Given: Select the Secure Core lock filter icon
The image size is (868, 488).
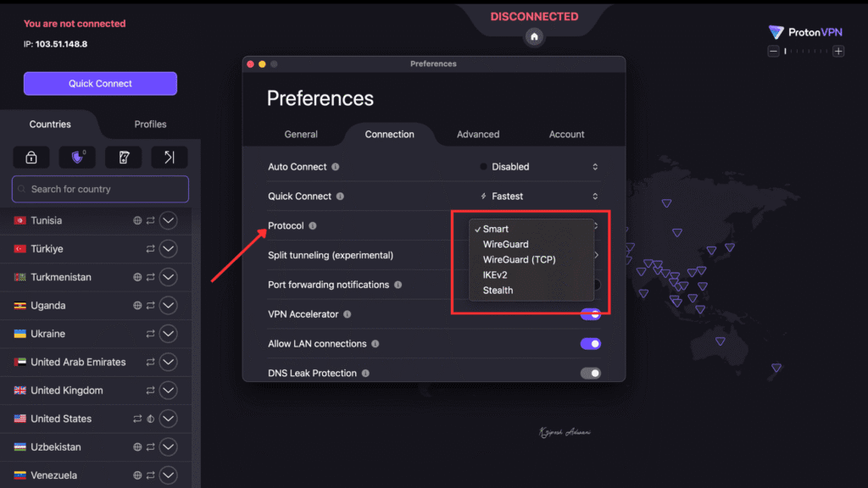Looking at the screenshot, I should (x=33, y=157).
